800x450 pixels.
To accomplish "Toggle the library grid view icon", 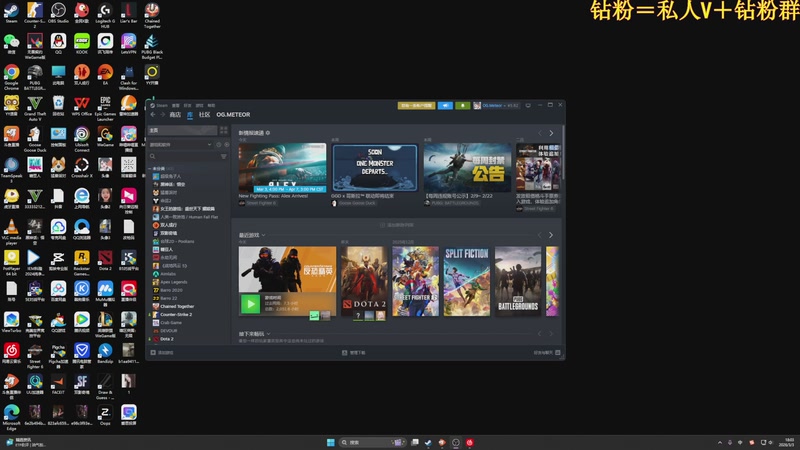I will tap(223, 131).
